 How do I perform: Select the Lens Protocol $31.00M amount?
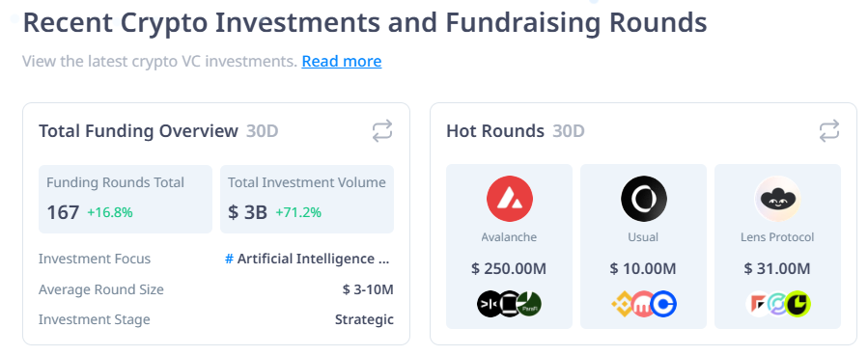pos(777,269)
